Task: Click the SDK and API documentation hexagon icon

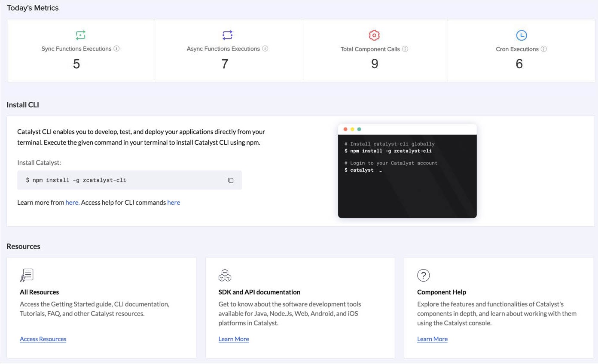Action: coord(225,275)
